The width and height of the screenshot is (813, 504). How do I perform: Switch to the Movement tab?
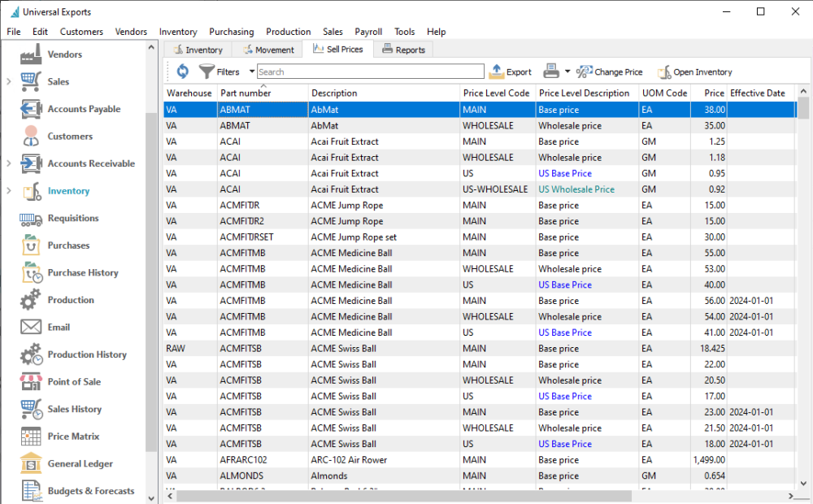(267, 50)
